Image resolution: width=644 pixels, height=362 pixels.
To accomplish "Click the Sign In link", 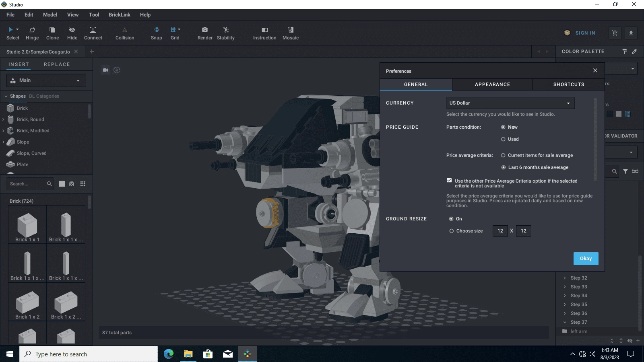I will [x=585, y=33].
